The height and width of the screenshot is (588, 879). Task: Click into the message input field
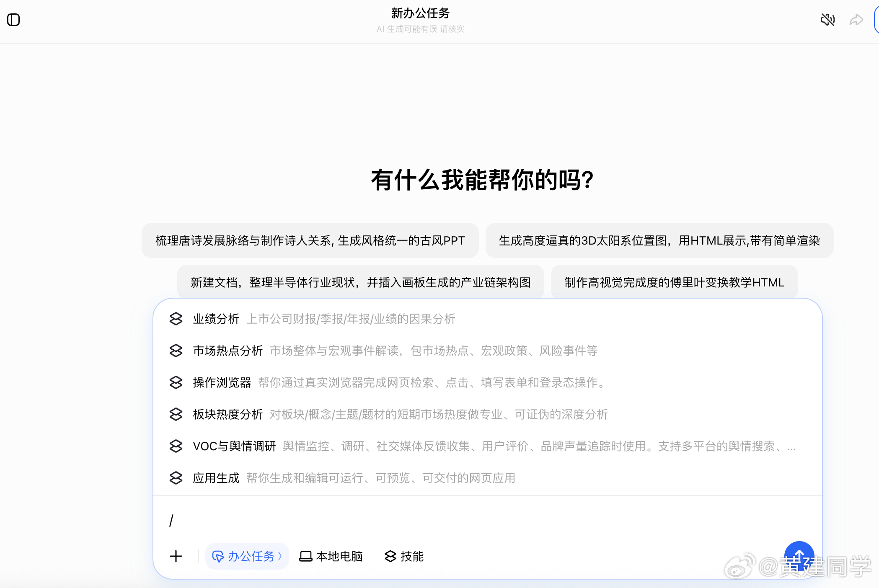487,521
